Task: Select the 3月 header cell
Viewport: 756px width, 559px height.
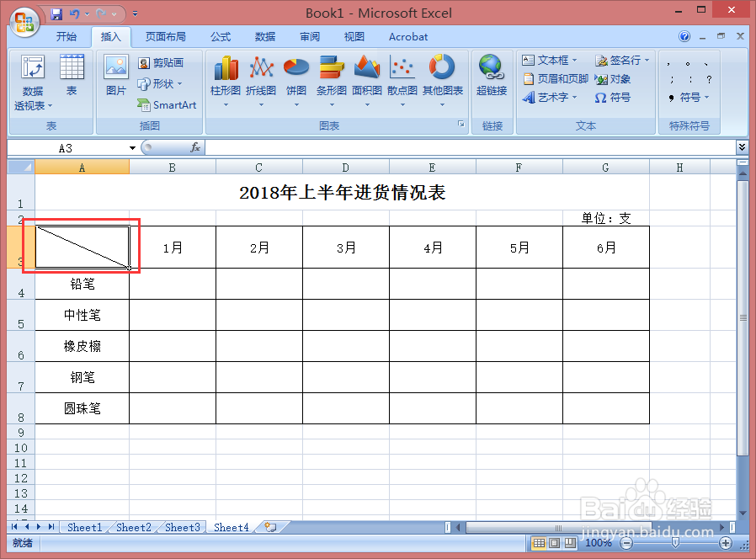Action: (346, 248)
